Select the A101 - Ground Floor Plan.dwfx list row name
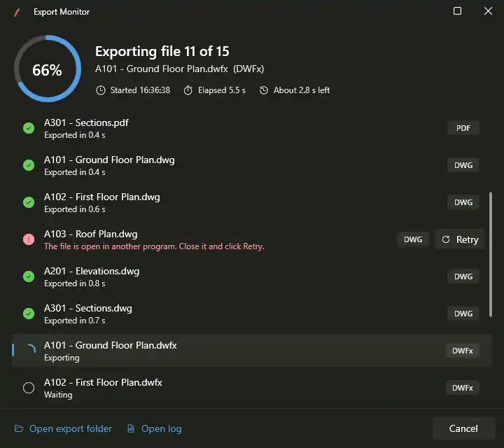The width and height of the screenshot is (504, 448). pyautogui.click(x=111, y=345)
